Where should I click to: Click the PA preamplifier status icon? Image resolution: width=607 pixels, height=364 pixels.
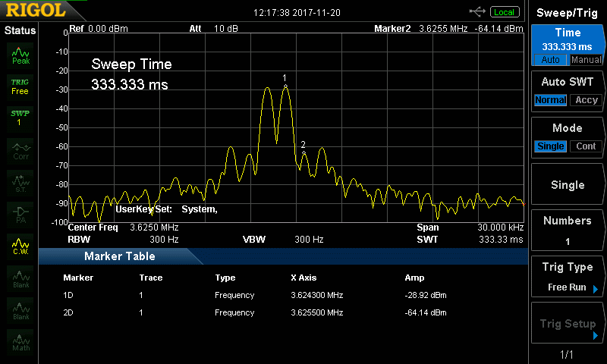(20, 213)
